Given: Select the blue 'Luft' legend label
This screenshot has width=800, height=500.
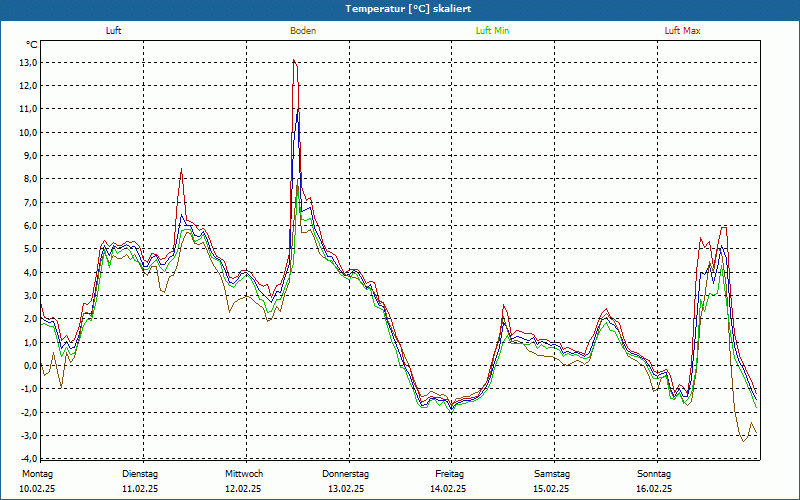Looking at the screenshot, I should coord(113,31).
